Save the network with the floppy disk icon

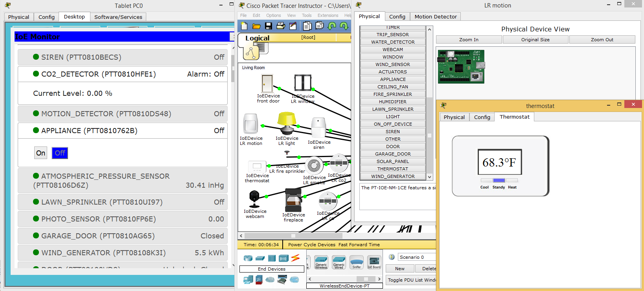(x=269, y=26)
